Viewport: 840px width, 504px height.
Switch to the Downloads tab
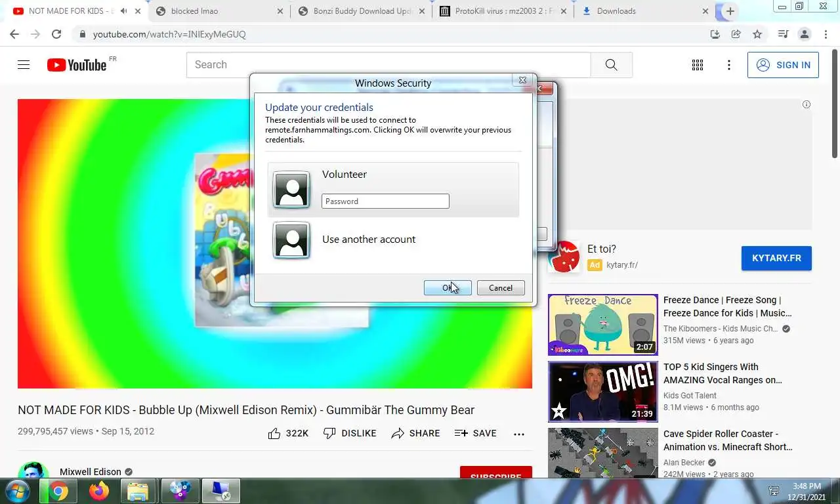tap(644, 11)
